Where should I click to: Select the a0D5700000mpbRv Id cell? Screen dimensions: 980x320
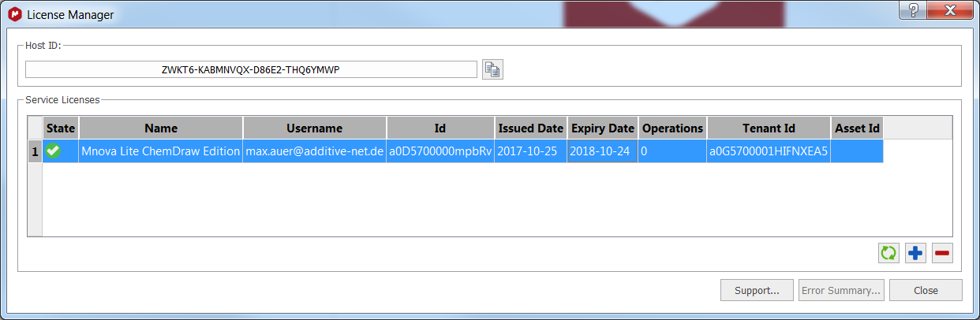pos(440,151)
